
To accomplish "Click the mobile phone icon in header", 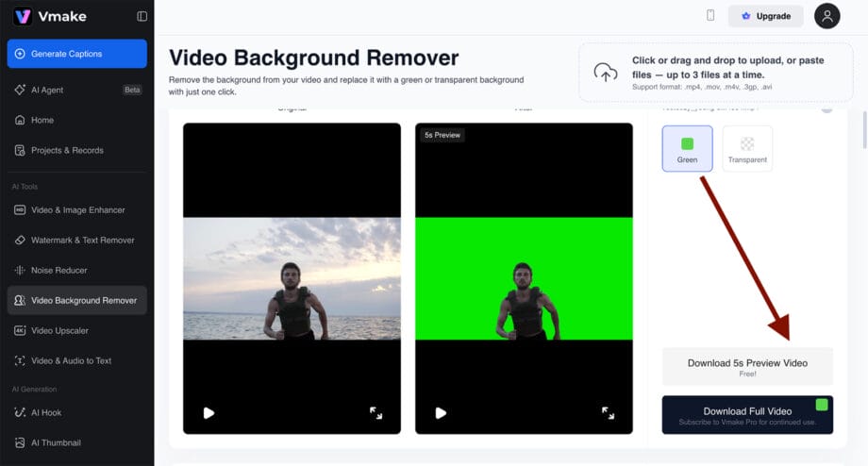I will [x=710, y=15].
